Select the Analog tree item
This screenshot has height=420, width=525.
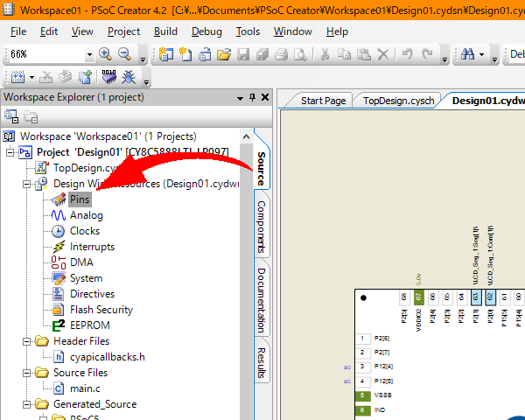tap(87, 215)
